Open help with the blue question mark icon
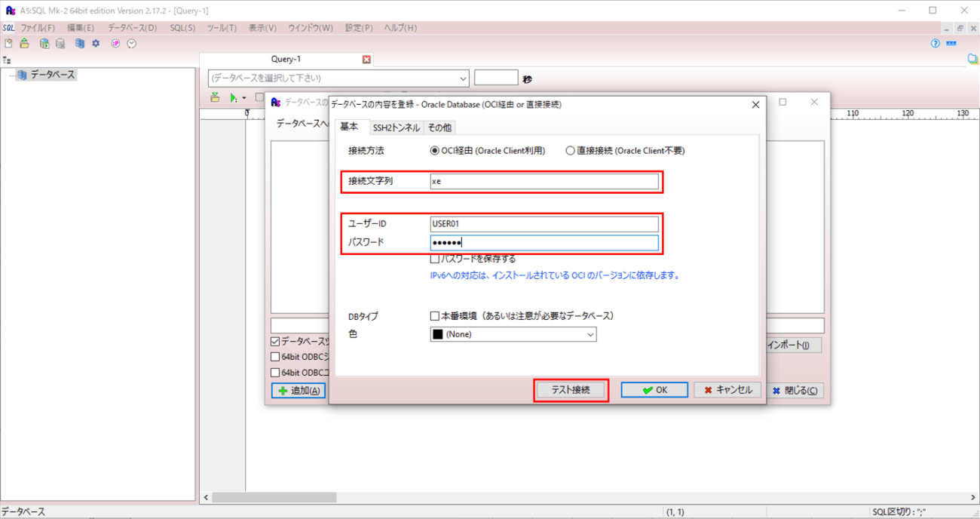The width and height of the screenshot is (980, 519). [936, 44]
